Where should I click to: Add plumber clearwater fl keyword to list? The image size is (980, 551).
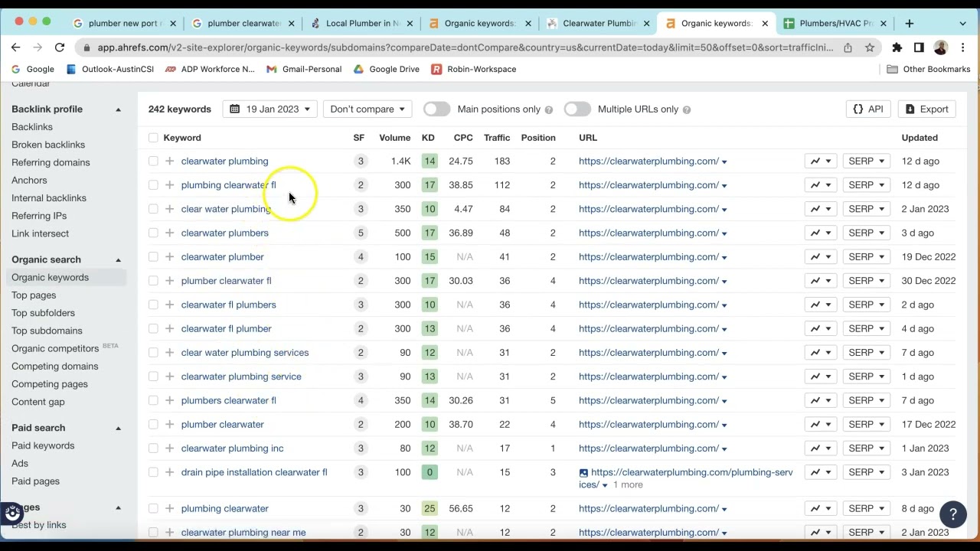click(169, 281)
